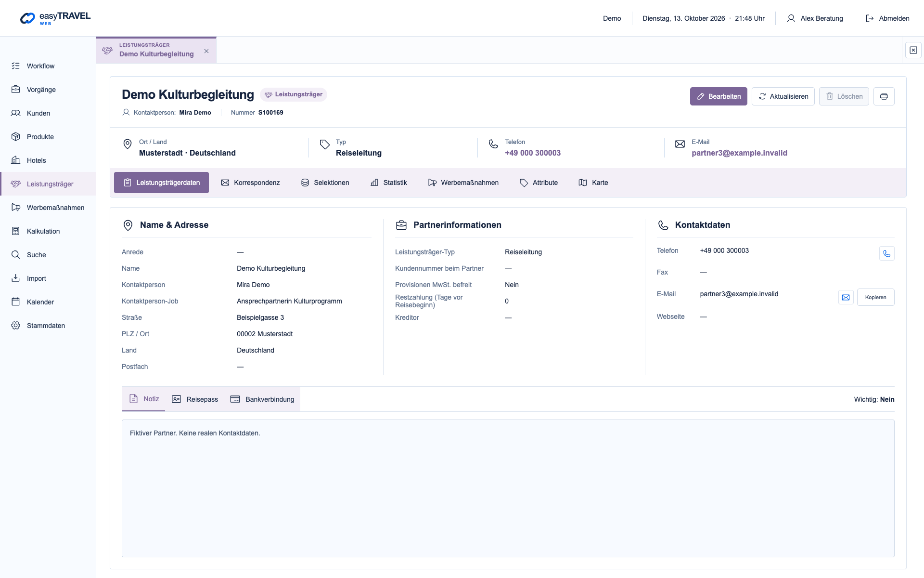Click the header e-mail link partner3@example.invalid
Viewport: 924px width, 578px height.
pyautogui.click(x=739, y=153)
